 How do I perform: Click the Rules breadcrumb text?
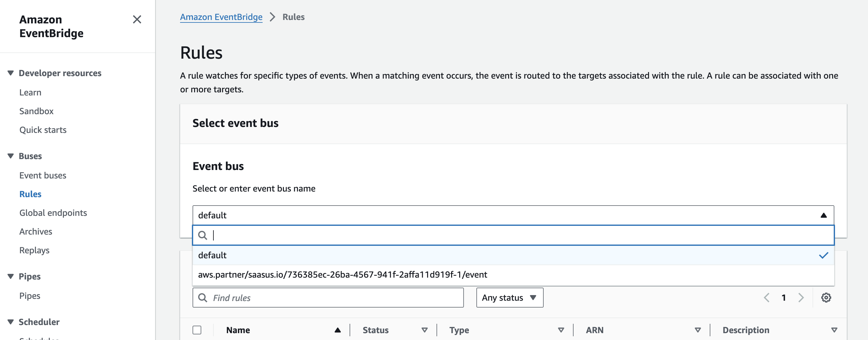click(x=293, y=17)
